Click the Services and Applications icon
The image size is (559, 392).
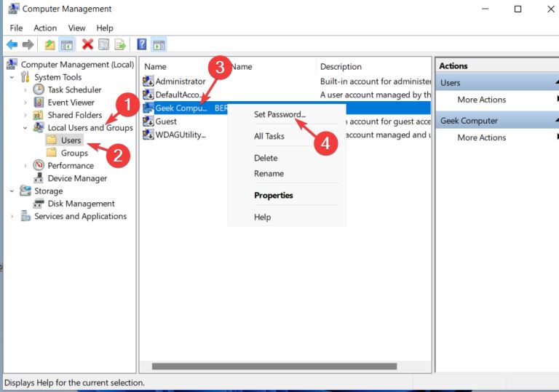coord(25,216)
